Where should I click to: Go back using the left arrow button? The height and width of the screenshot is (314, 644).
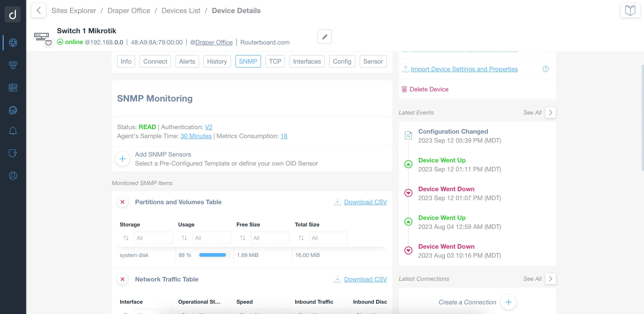tap(39, 10)
